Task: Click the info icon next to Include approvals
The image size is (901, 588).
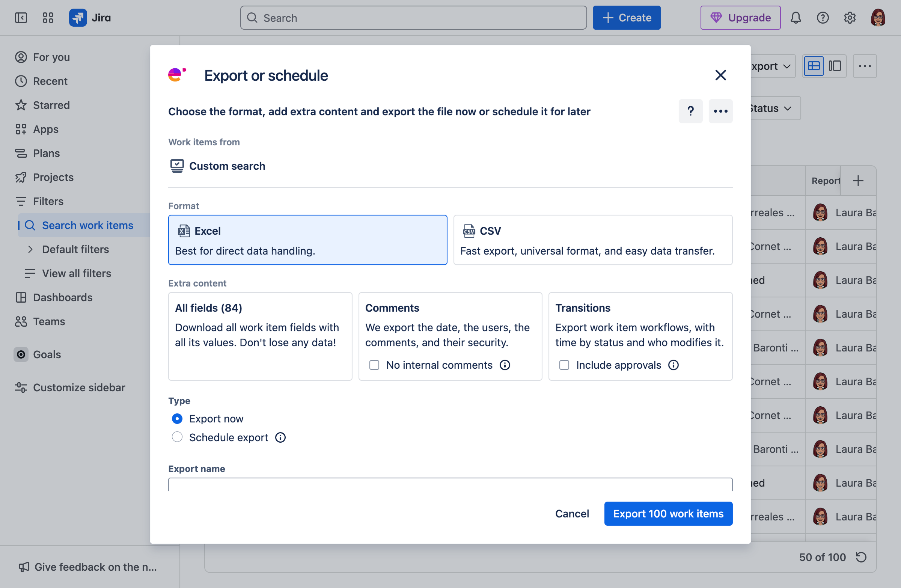Action: tap(673, 365)
